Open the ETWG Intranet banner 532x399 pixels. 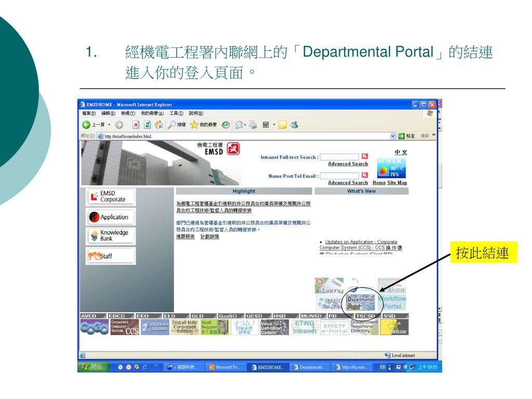(304, 327)
